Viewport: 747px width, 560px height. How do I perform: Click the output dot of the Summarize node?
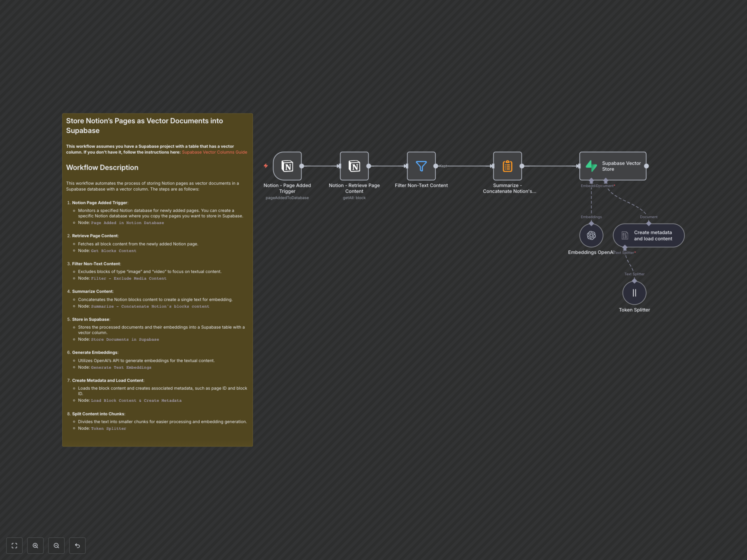(522, 166)
